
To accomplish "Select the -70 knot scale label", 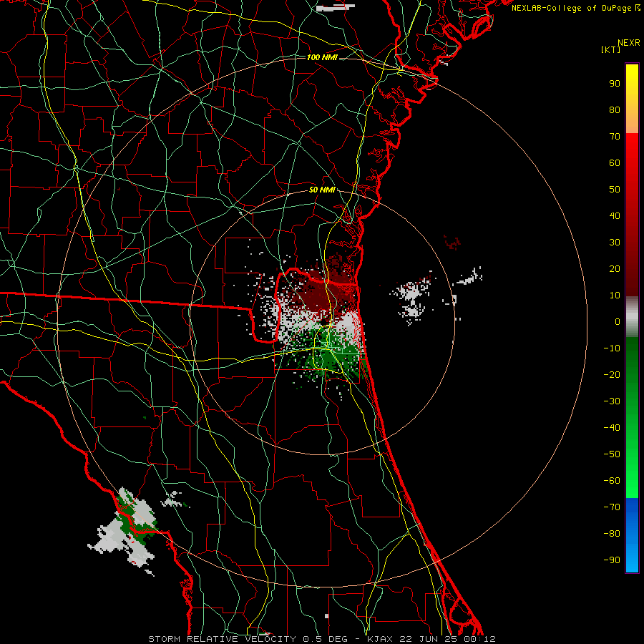I will coord(612,507).
